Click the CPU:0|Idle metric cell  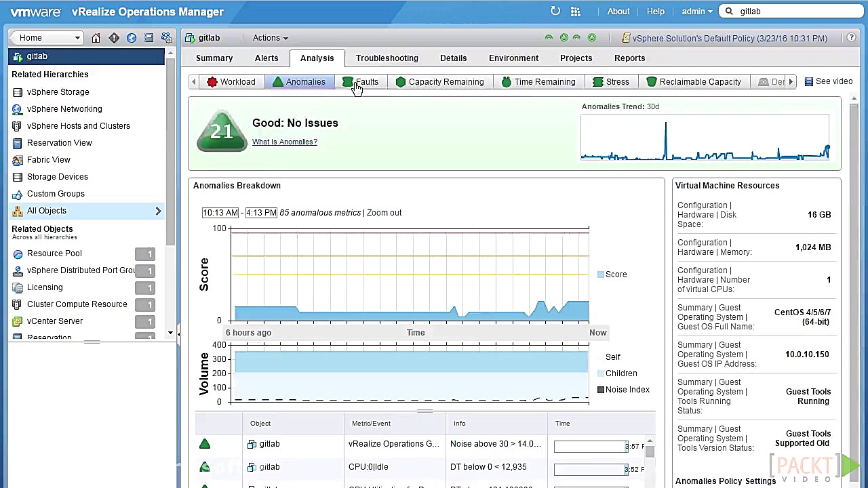click(x=395, y=467)
